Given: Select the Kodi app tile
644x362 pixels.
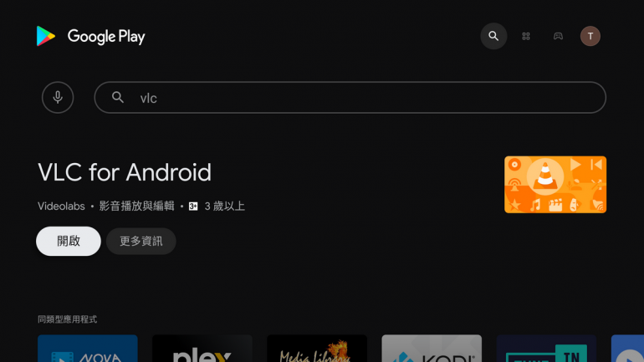Looking at the screenshot, I should [x=432, y=348].
